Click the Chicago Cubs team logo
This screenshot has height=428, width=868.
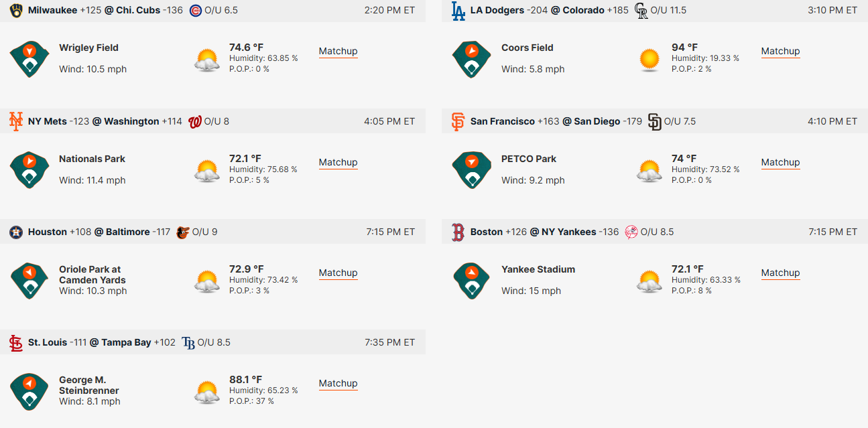pos(195,10)
